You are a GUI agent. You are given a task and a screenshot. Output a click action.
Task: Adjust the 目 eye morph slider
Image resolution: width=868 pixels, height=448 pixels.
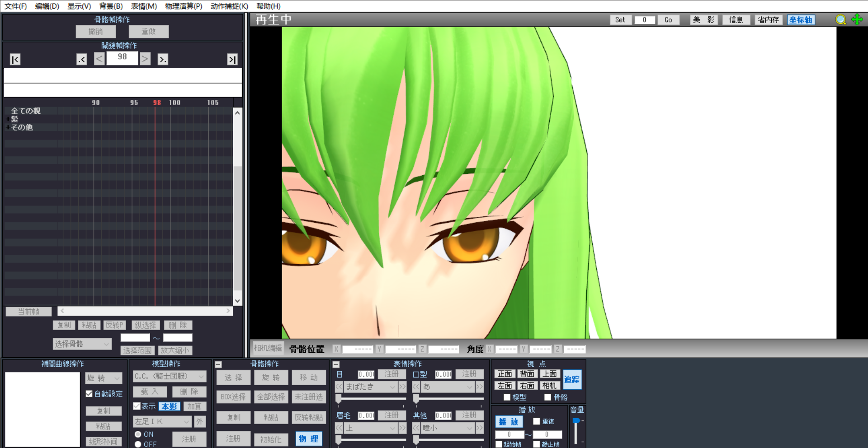(338, 398)
